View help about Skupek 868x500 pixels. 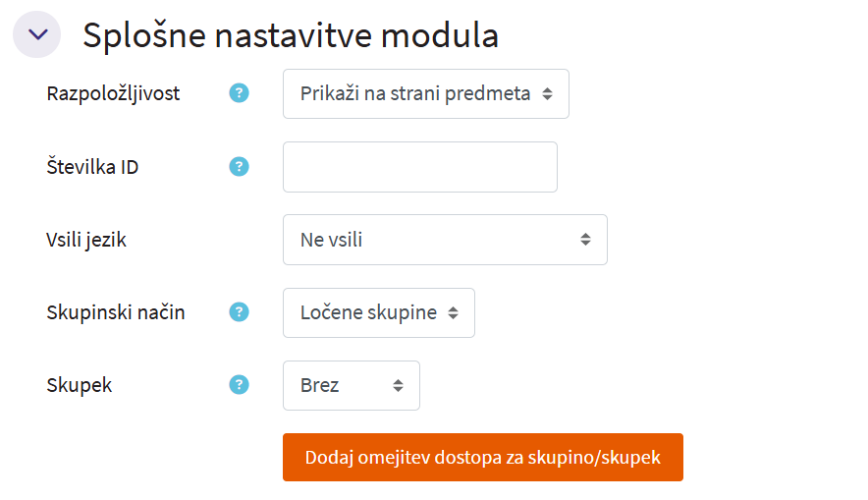coord(239,384)
